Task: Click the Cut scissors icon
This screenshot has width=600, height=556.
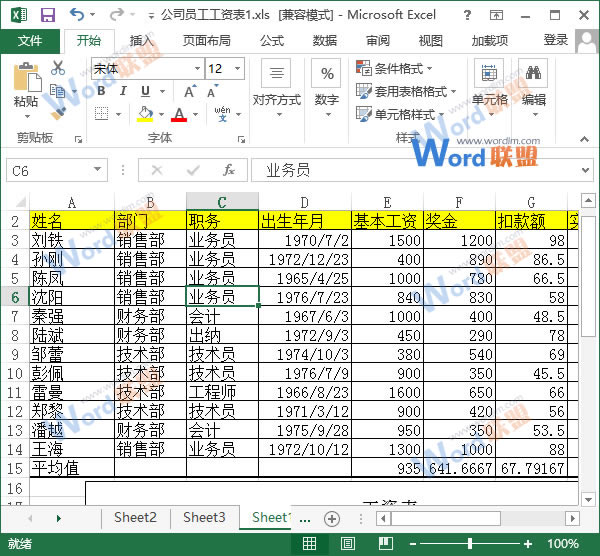Action: [x=58, y=68]
